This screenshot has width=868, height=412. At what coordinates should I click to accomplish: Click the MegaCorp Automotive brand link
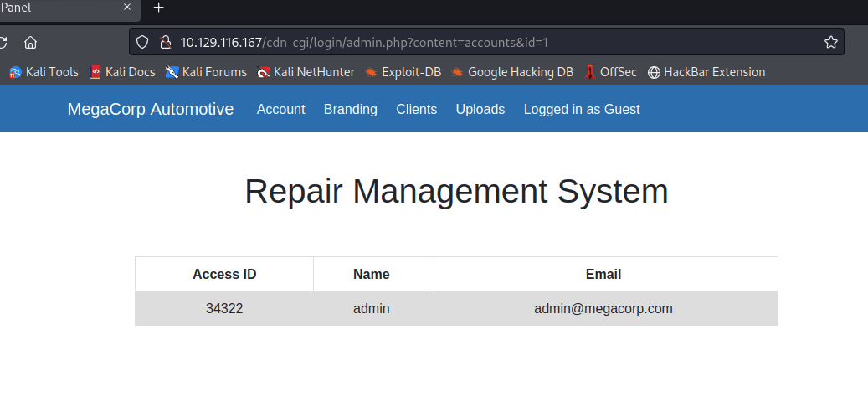[151, 109]
